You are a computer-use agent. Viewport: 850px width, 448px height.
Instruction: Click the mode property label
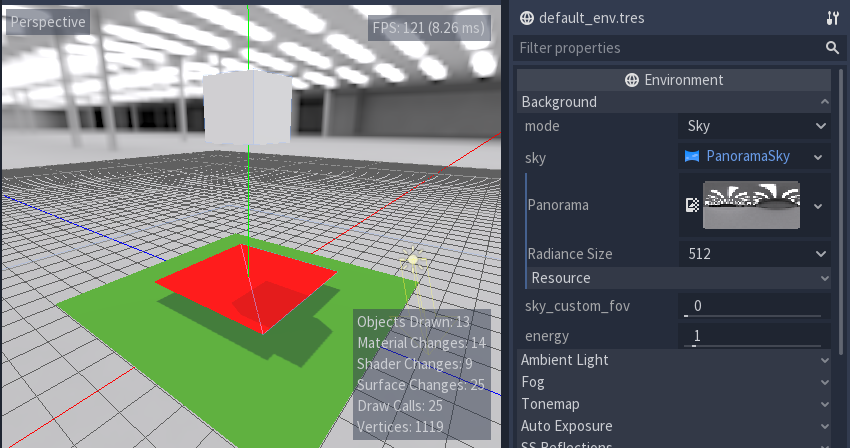click(x=542, y=126)
